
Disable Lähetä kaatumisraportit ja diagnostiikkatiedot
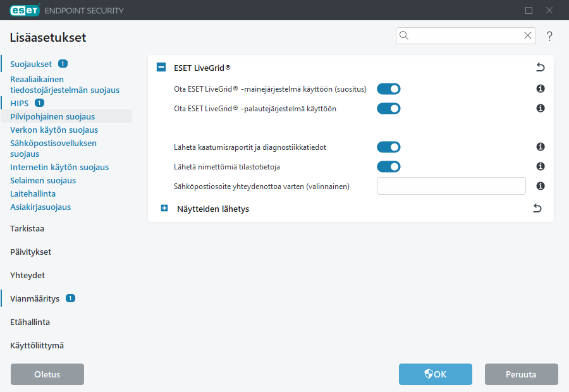pos(389,147)
